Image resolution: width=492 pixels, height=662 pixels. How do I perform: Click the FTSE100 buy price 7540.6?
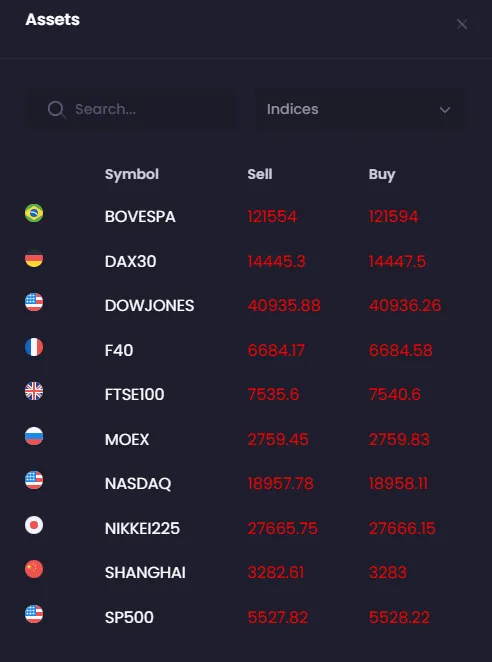[x=394, y=394]
